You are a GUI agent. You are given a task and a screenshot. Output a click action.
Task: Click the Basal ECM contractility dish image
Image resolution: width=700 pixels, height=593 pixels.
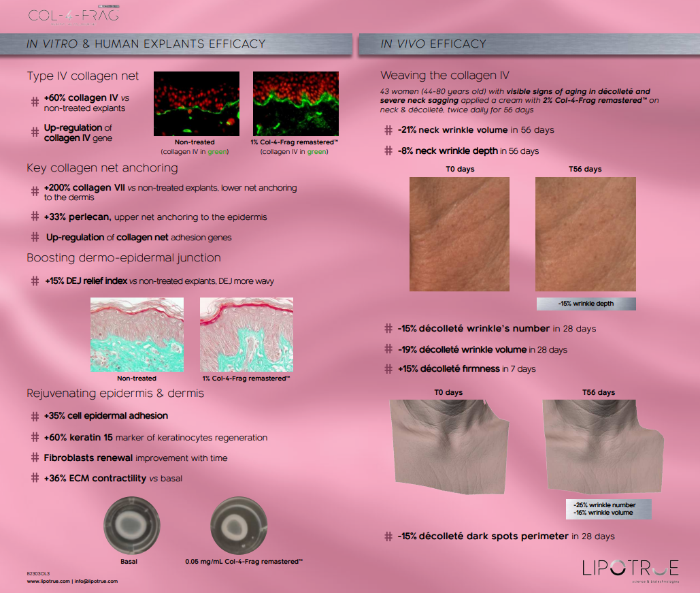point(132,526)
